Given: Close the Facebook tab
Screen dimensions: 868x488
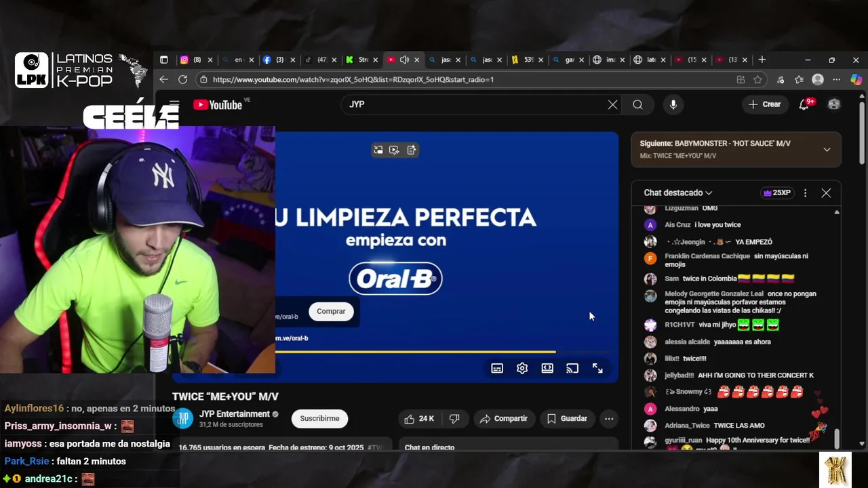Looking at the screenshot, I should tap(293, 60).
